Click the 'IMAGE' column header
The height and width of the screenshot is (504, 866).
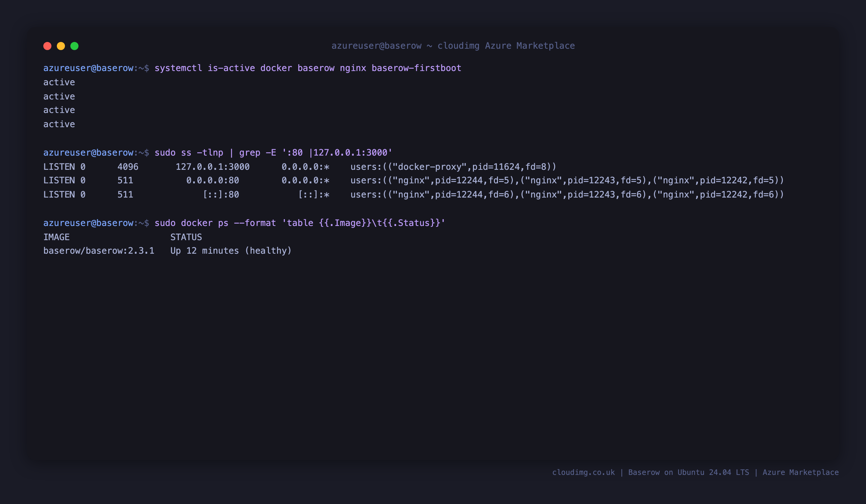(56, 237)
